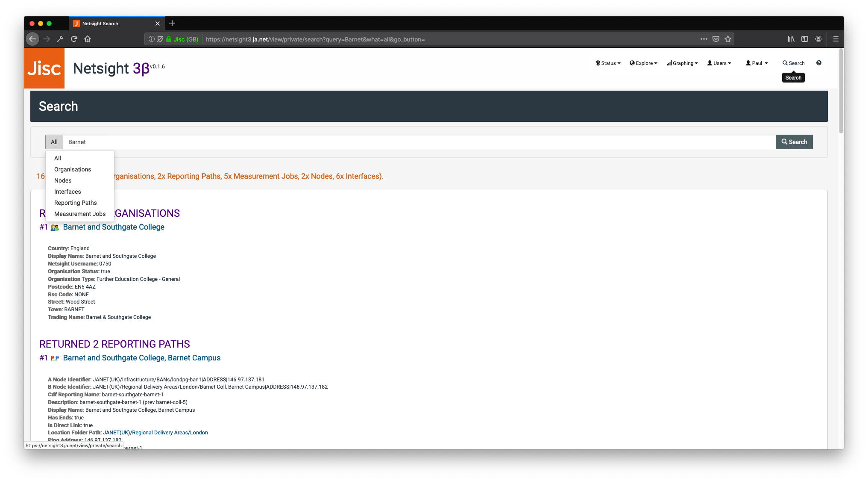Click the reporting path icon beside Barnet Campus
The height and width of the screenshot is (481, 868).
pos(55,358)
